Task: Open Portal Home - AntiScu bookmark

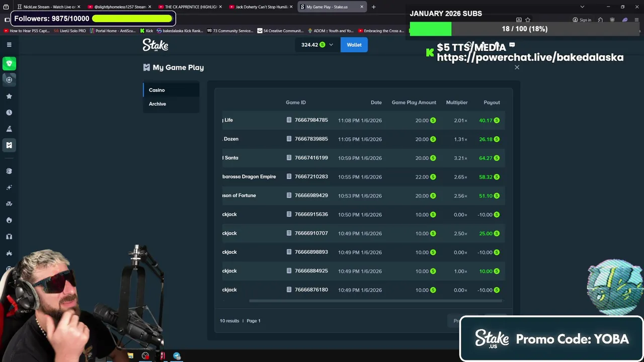Action: click(x=113, y=31)
